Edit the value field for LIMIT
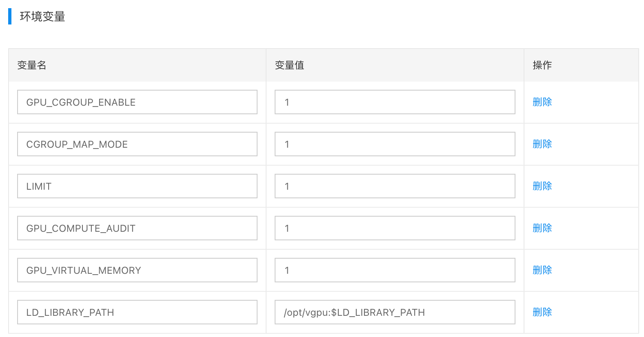This screenshot has height=337, width=644. [395, 186]
